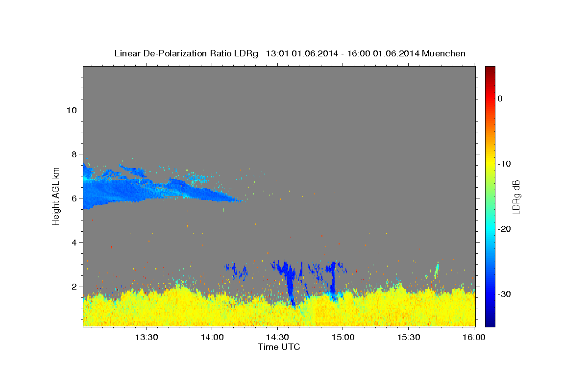588x392 pixels.
Task: Click the dark red top of colorbar
Action: (x=490, y=70)
